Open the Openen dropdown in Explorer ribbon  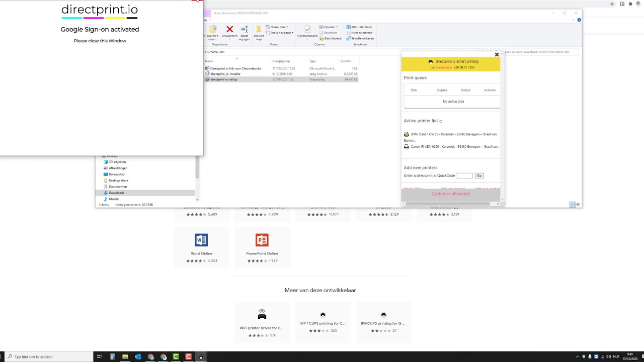click(x=330, y=27)
